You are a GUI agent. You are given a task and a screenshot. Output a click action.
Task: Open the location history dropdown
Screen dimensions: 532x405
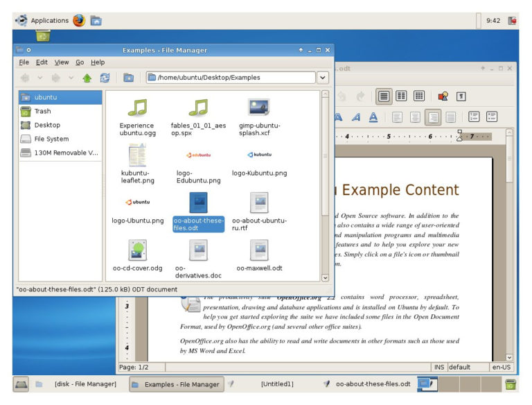[x=323, y=78]
